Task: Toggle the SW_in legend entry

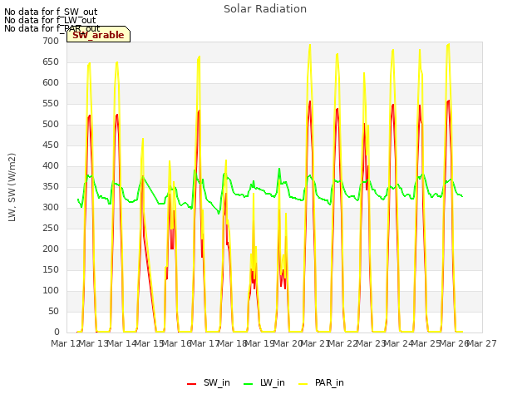Action: coord(209,382)
